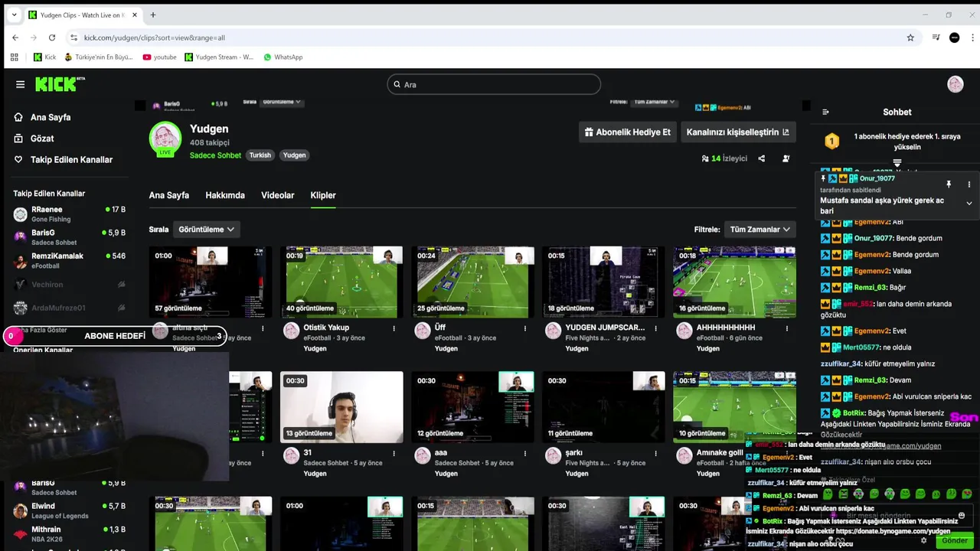Go back in browser history
This screenshot has width=980, height=551.
point(15,37)
